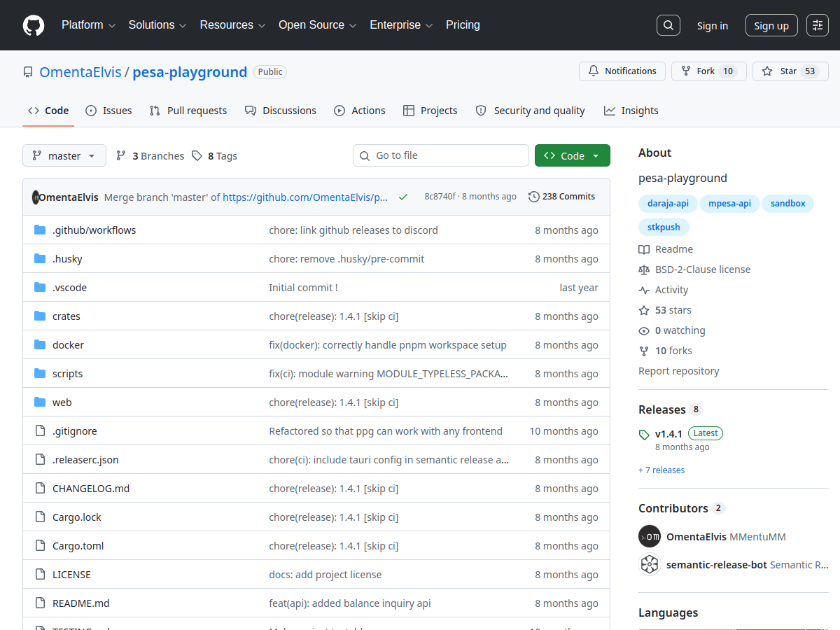This screenshot has height=630, width=840.
Task: Switch to the Pull requests tab
Action: [188, 111]
